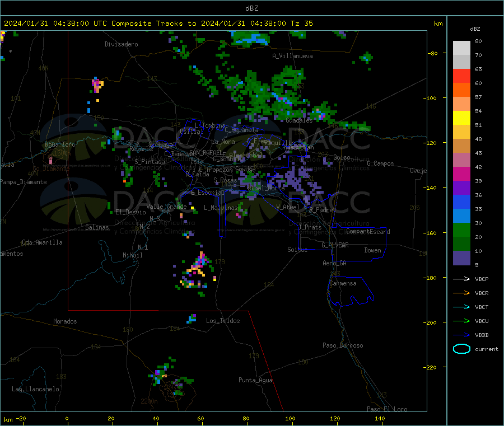Click the cyan 'current' ellipse legend icon
This screenshot has height=426, width=504.
pyautogui.click(x=461, y=349)
